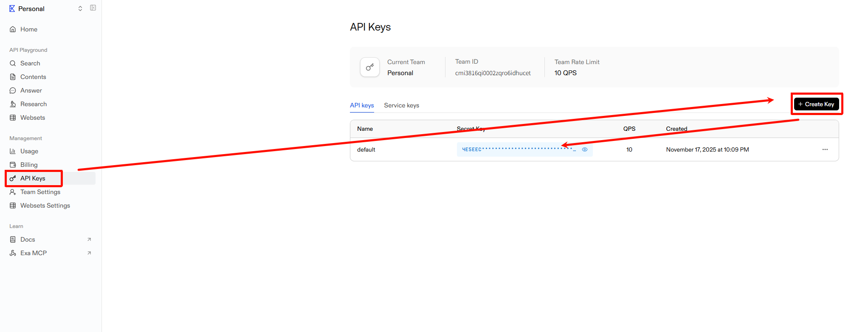Open the Contents playground
The height and width of the screenshot is (332, 868).
click(x=33, y=77)
